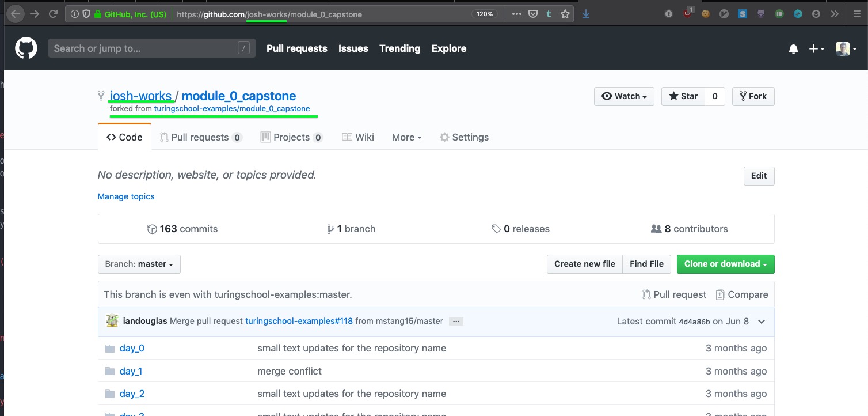Click the uBlock Origin extension icon
The image size is (868, 416).
point(687,14)
